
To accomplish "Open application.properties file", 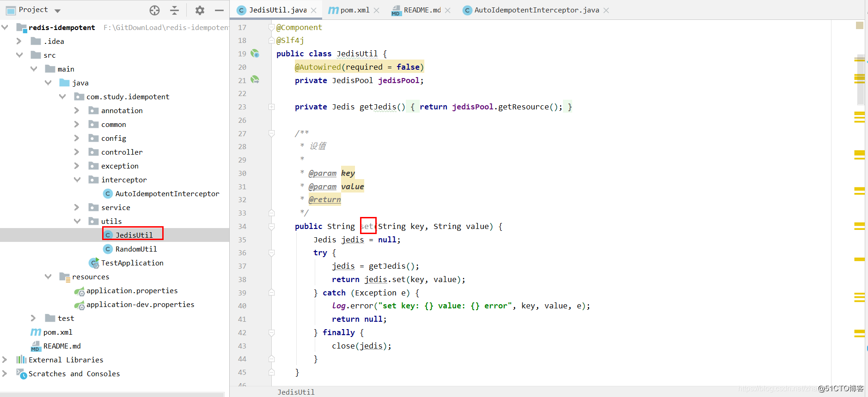I will point(132,290).
